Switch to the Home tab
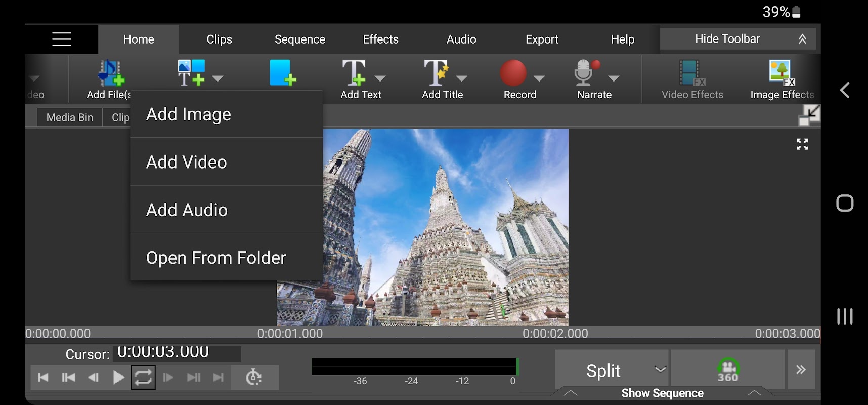This screenshot has width=868, height=405. (x=139, y=39)
